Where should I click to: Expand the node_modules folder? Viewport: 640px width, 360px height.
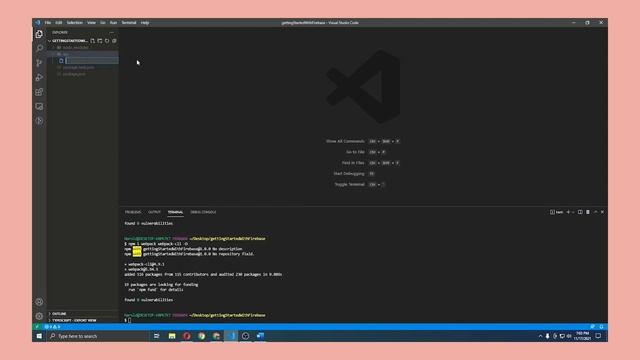click(83, 48)
